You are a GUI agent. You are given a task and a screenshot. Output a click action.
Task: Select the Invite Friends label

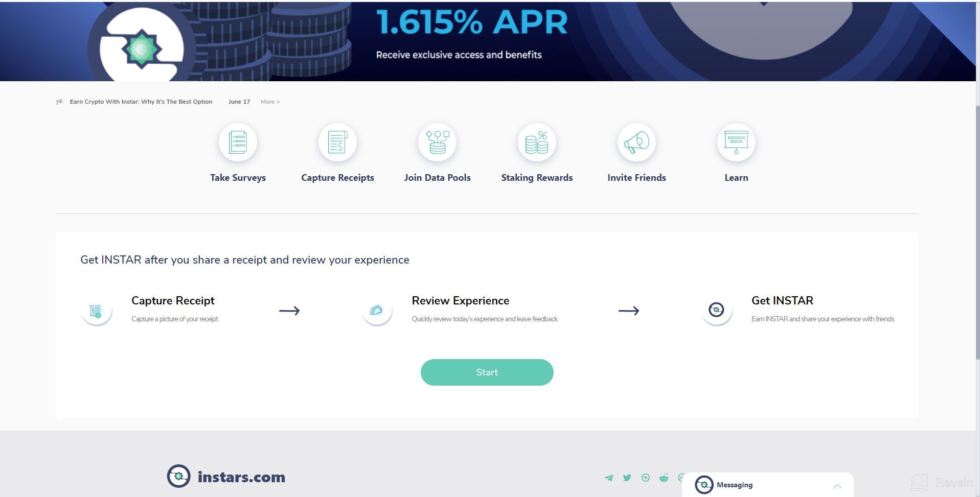pyautogui.click(x=636, y=178)
